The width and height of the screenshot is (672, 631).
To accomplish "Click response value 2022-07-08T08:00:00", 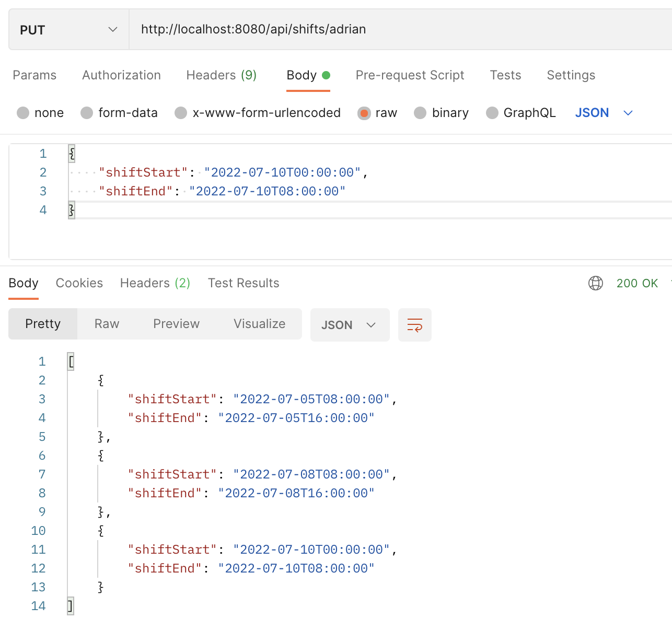I will tap(311, 474).
